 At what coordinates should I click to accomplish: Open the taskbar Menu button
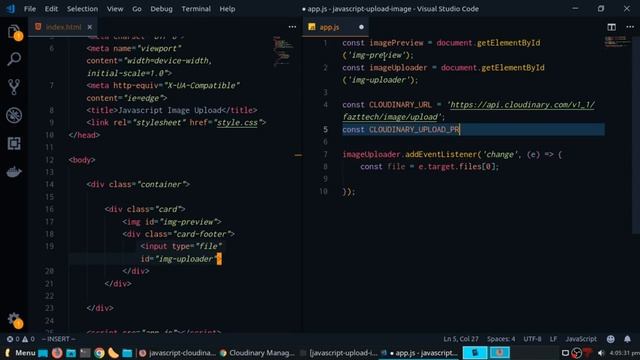tap(21, 353)
